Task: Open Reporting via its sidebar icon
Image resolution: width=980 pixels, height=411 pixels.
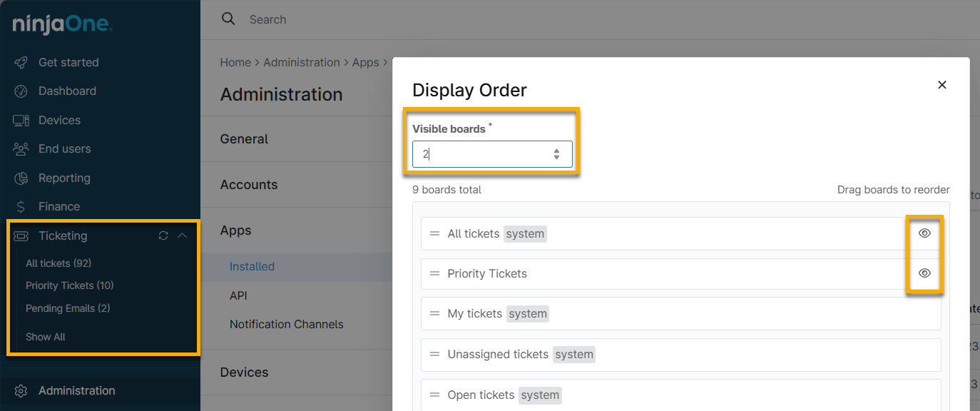Action: click(x=20, y=178)
